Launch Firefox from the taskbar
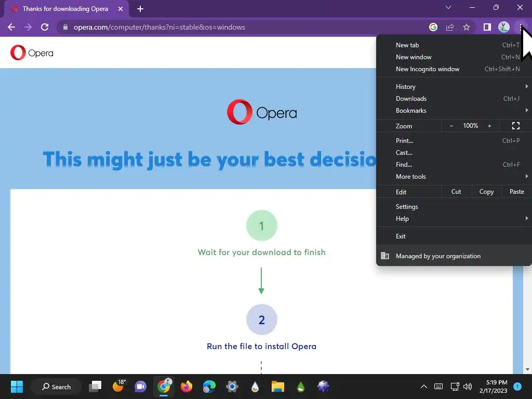This screenshot has height=399, width=532. tap(187, 387)
